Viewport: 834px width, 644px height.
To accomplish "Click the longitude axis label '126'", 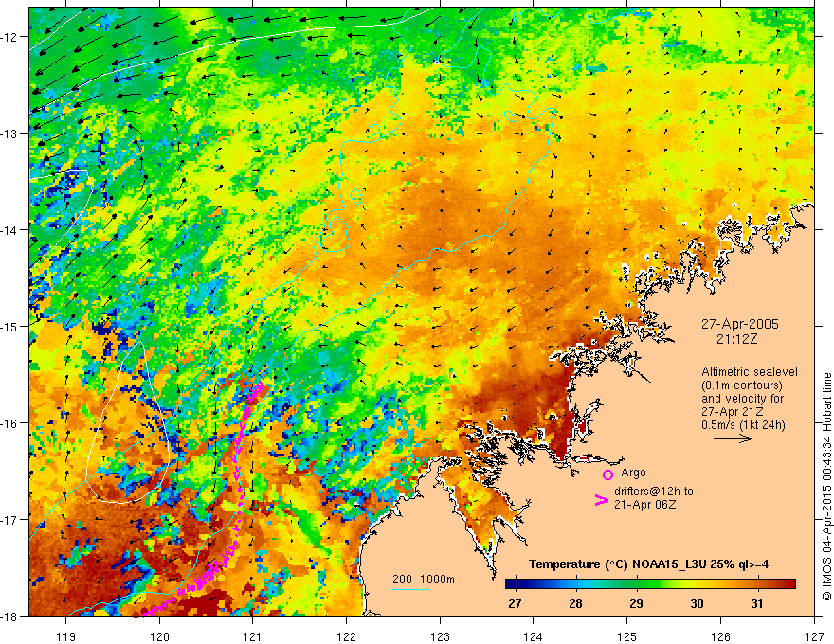I will [x=720, y=636].
